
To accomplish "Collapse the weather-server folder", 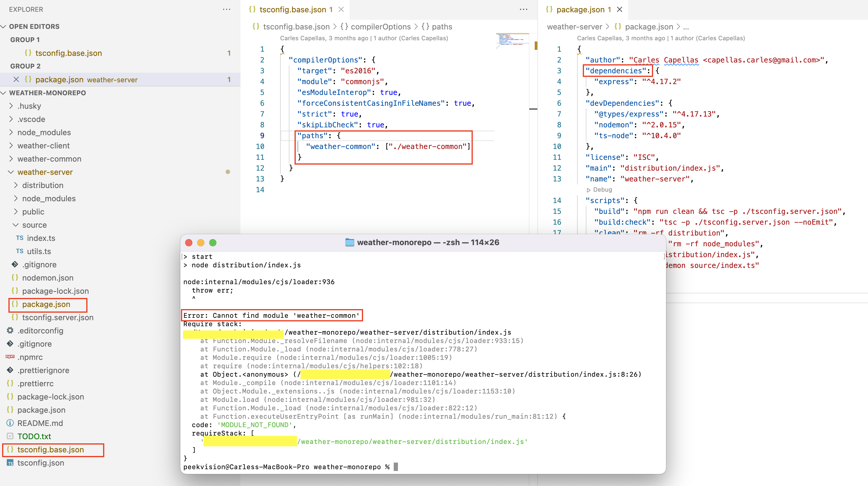I will click(11, 172).
